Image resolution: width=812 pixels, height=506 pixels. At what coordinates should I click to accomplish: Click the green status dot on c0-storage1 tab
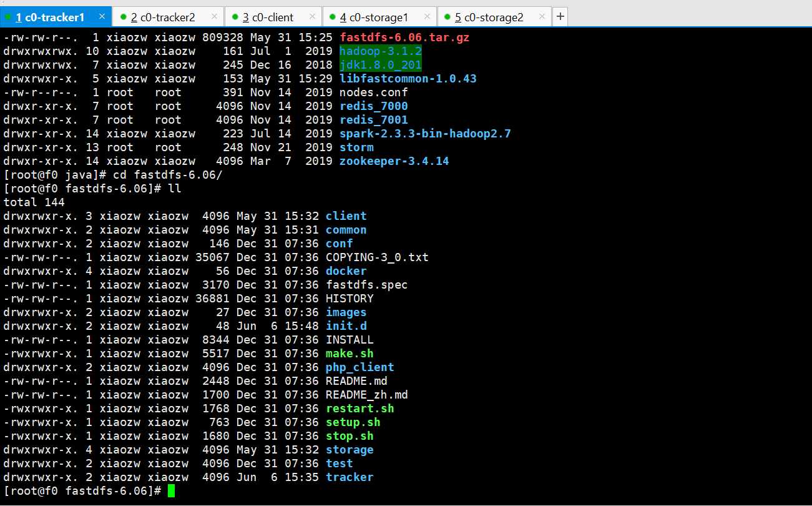point(332,17)
